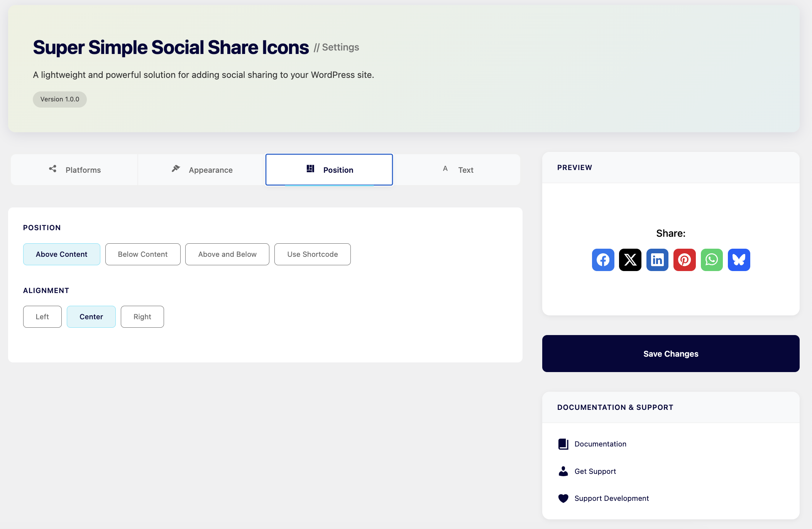Screen dimensions: 812x529
Task: Click the WhatsApp share icon
Action: click(x=712, y=260)
